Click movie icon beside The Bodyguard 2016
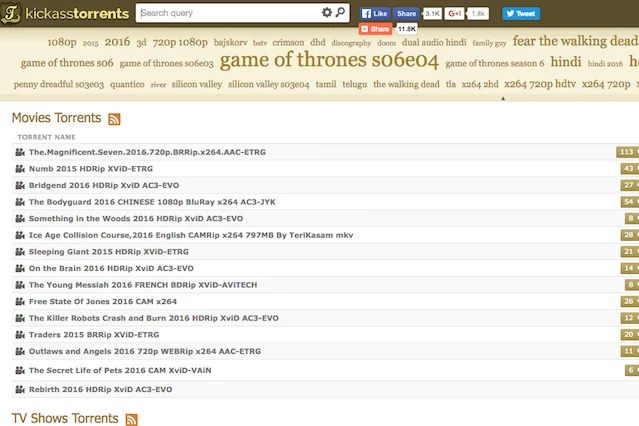Image resolution: width=639 pixels, height=426 pixels. (x=20, y=202)
